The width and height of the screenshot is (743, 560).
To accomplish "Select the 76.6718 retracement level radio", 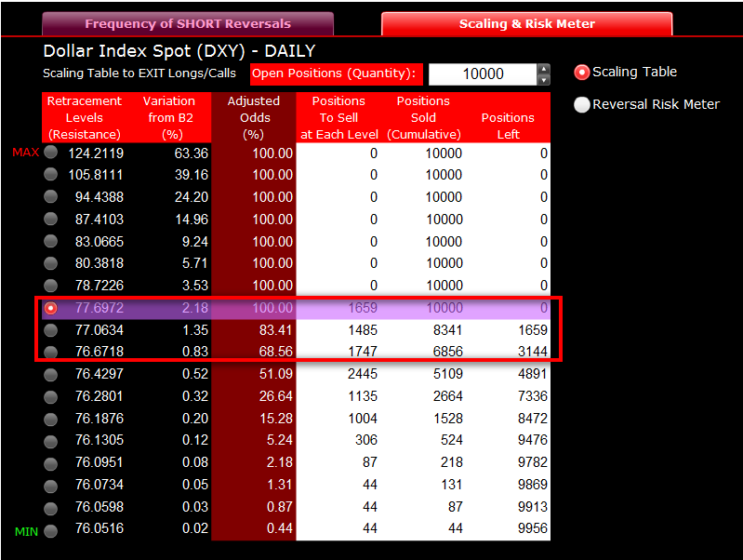I will (x=51, y=352).
